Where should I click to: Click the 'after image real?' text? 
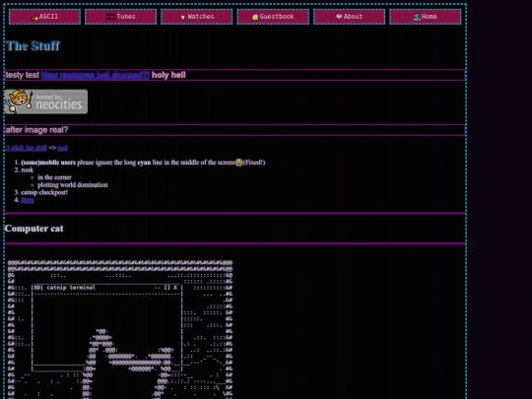point(37,130)
